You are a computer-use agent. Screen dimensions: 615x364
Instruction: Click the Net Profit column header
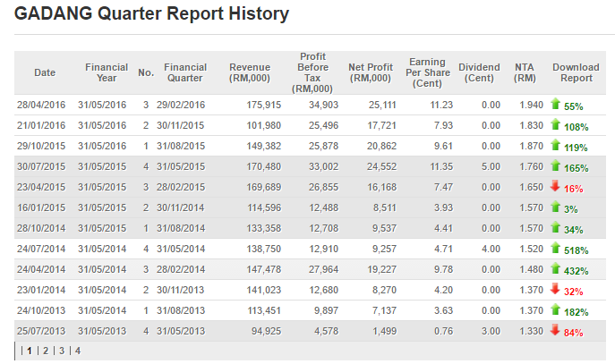coord(371,72)
